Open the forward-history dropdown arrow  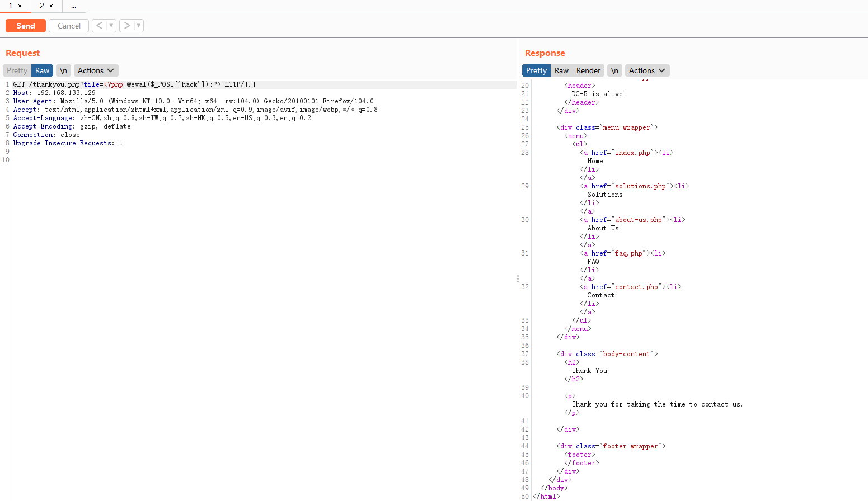point(138,26)
